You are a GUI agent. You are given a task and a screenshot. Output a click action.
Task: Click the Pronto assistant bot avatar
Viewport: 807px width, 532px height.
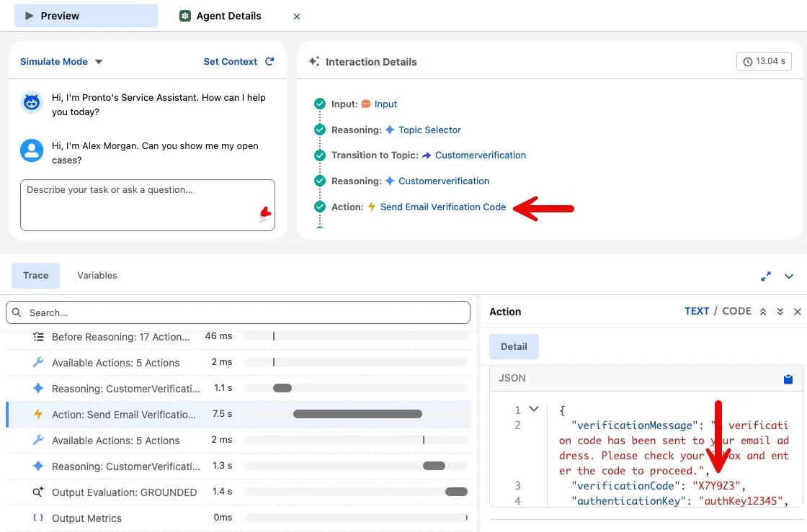pyautogui.click(x=32, y=104)
